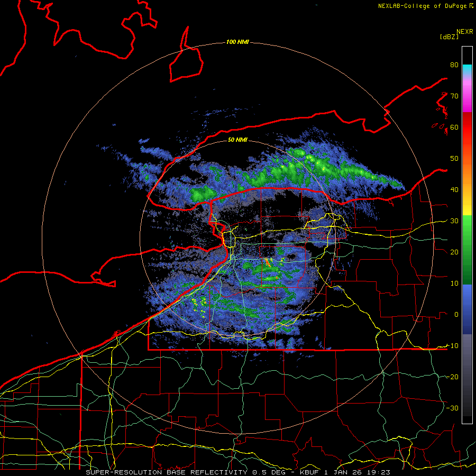Viewport: 476px width, 476px height.
Task: Click the 70 value on dBZ scale
Action: (x=454, y=96)
